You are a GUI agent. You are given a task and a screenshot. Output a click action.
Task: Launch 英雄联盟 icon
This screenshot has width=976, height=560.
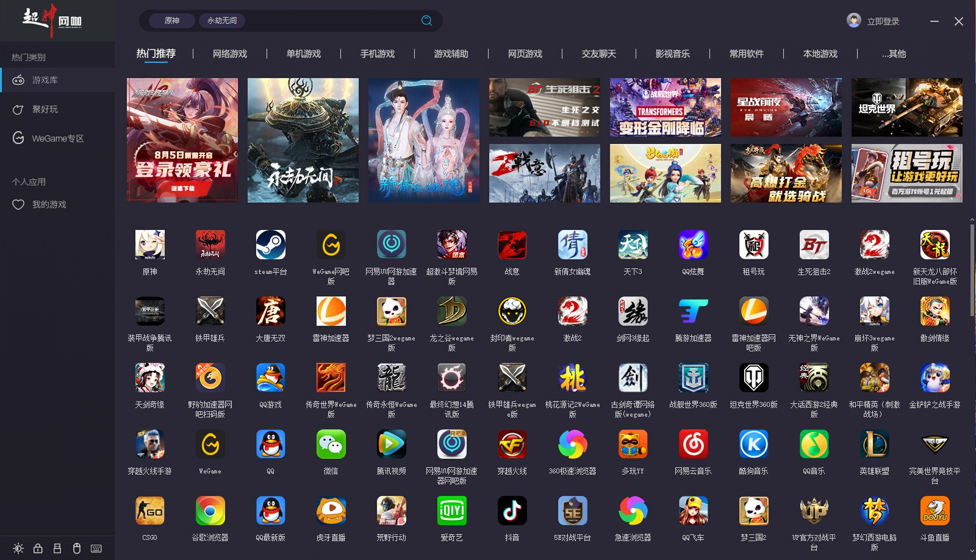[x=875, y=444]
